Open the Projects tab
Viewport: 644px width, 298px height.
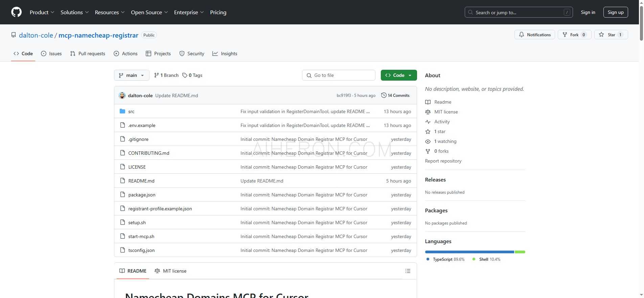click(158, 54)
